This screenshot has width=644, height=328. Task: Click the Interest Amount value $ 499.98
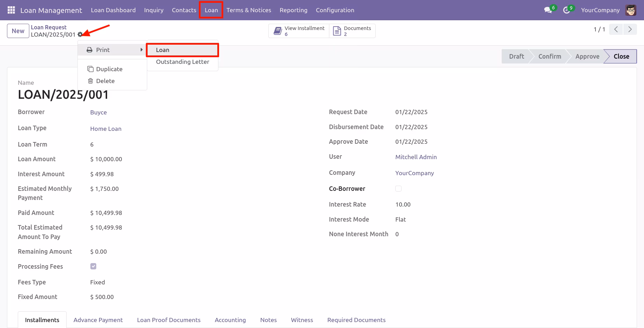(x=102, y=174)
